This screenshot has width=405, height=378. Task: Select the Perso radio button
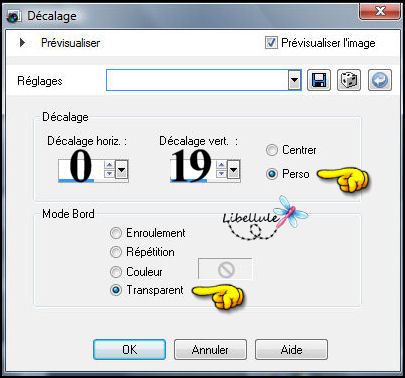click(272, 174)
